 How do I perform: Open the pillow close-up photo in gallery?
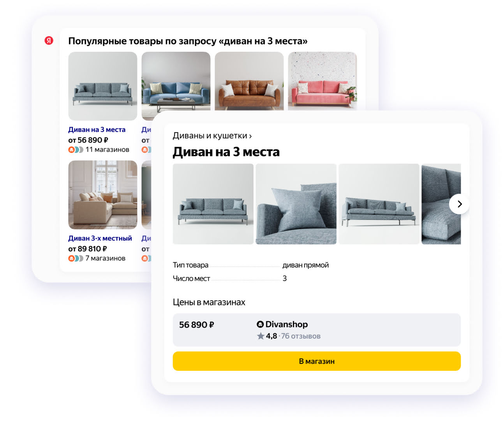(x=296, y=204)
